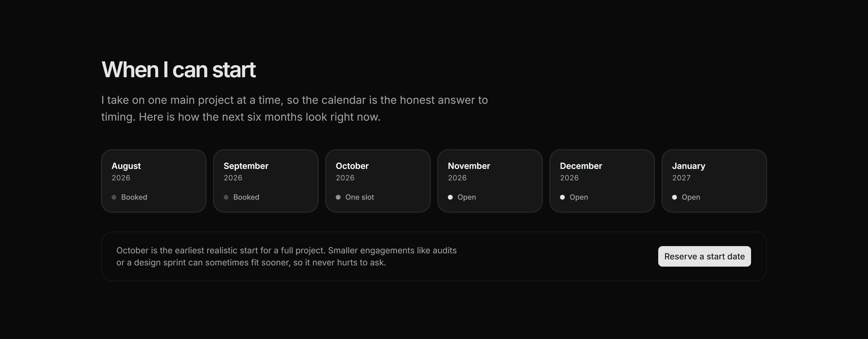Click the When I can start heading
Viewport: 868px width, 339px height.
click(x=178, y=70)
